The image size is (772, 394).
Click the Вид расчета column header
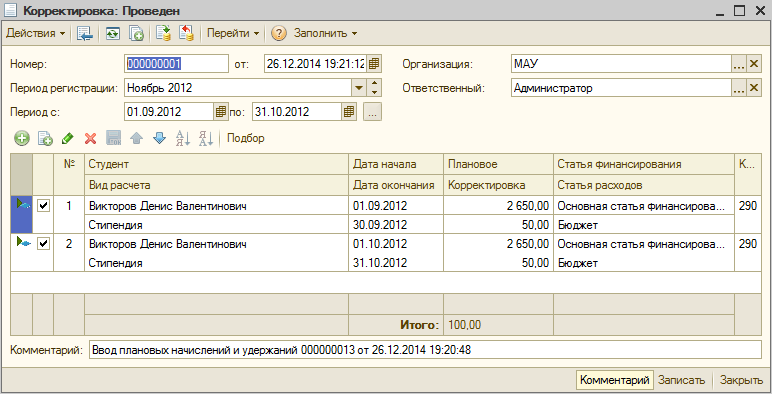[x=217, y=185]
